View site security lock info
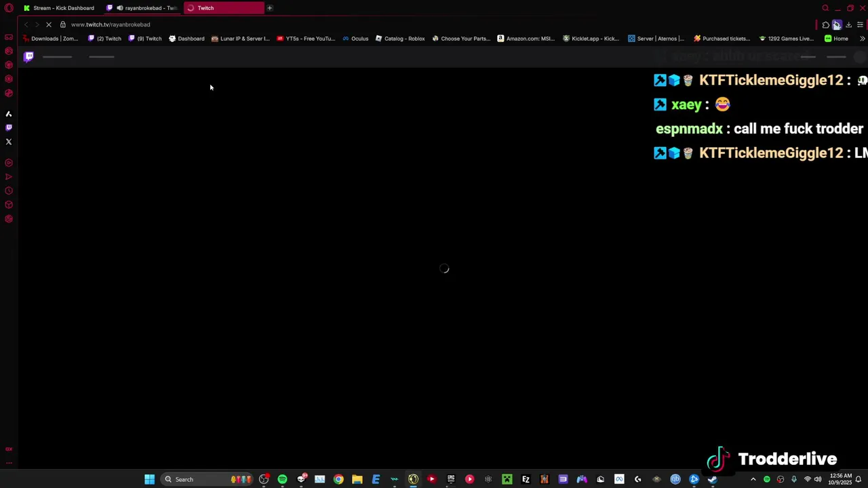 [63, 24]
